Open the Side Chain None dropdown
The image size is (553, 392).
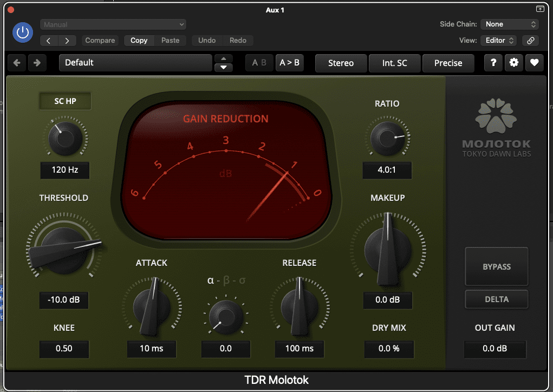[x=510, y=24]
